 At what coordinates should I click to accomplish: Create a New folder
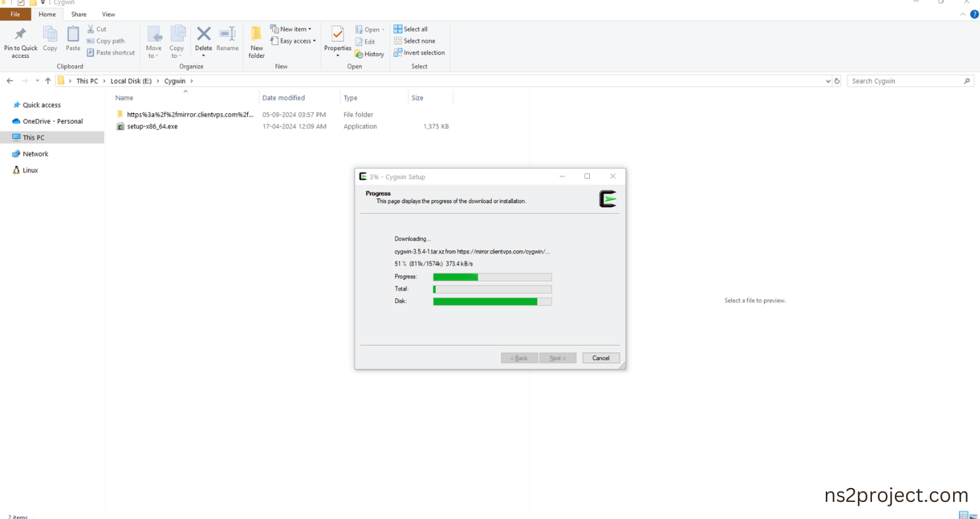pyautogui.click(x=256, y=43)
